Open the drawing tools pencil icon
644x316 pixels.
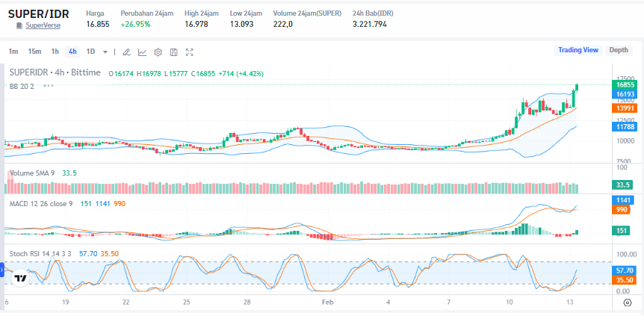pyautogui.click(x=127, y=52)
